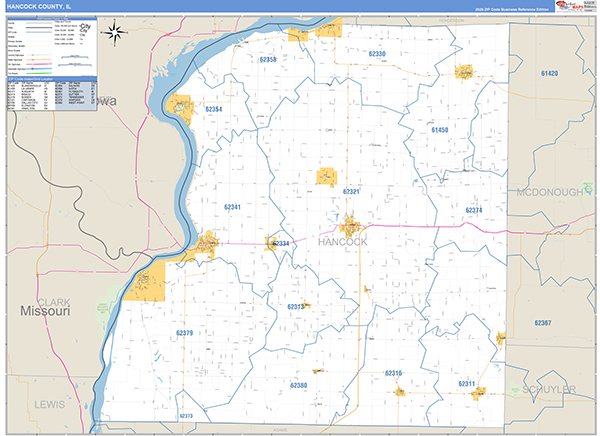The height and width of the screenshot is (436, 600).
Task: Select ZIP code label 62321
Action: [351, 191]
